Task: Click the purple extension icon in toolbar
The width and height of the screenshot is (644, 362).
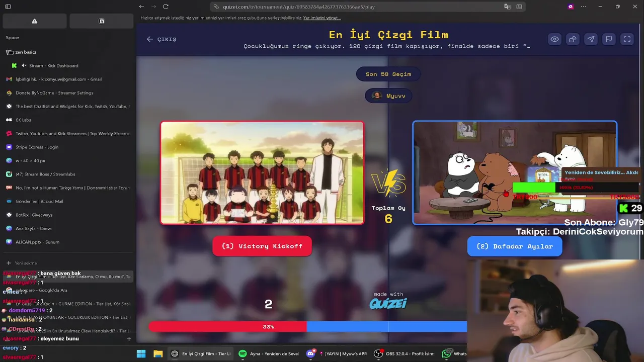Action: 571,7
